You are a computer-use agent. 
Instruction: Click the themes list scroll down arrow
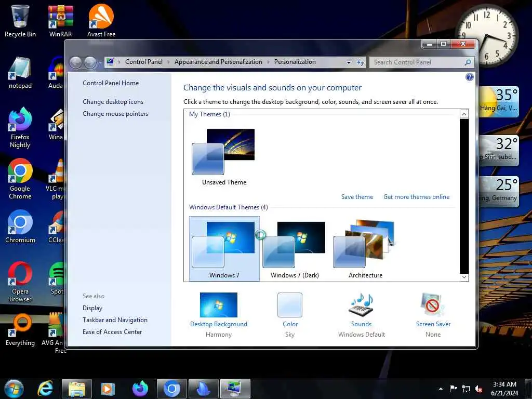click(x=464, y=277)
